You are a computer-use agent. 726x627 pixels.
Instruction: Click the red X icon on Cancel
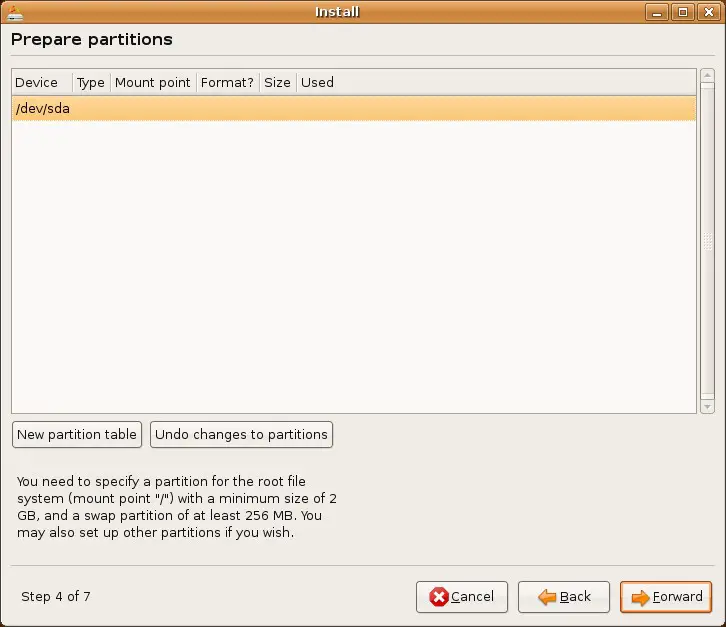click(438, 597)
